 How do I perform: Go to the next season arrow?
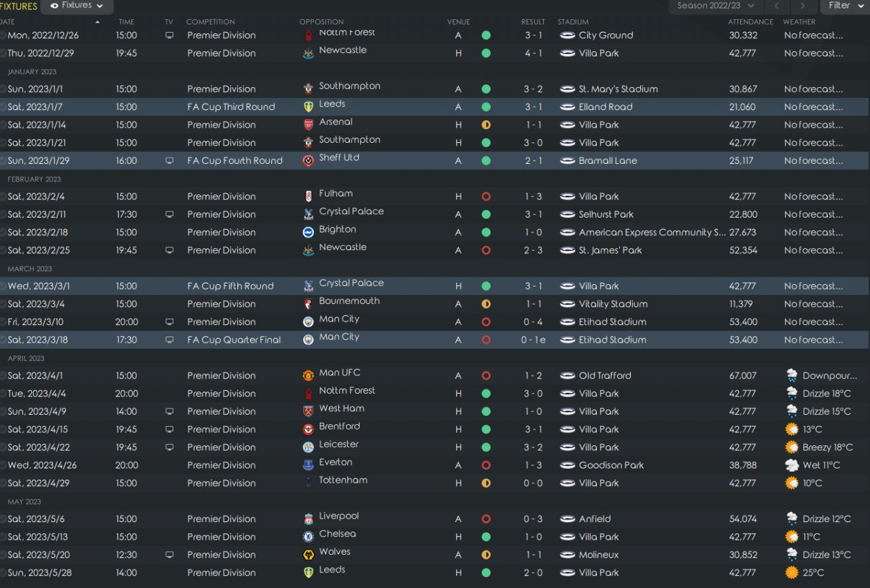coord(803,6)
